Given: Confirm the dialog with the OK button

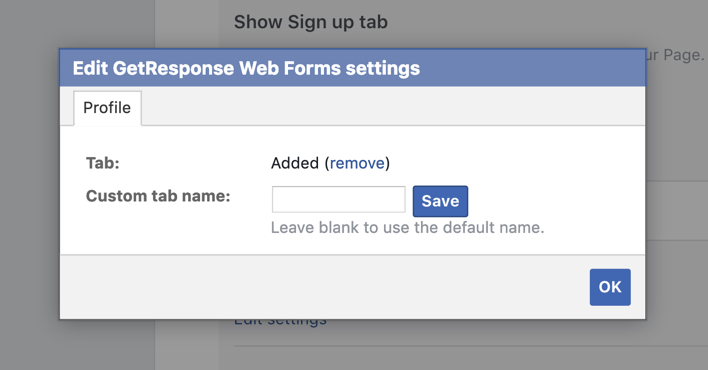Looking at the screenshot, I should click(610, 287).
